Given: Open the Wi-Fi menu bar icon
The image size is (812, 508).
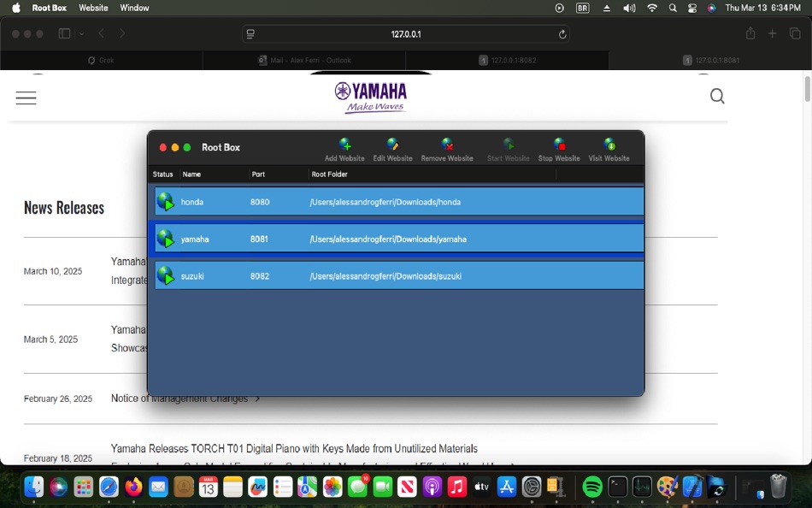Looking at the screenshot, I should [x=652, y=8].
